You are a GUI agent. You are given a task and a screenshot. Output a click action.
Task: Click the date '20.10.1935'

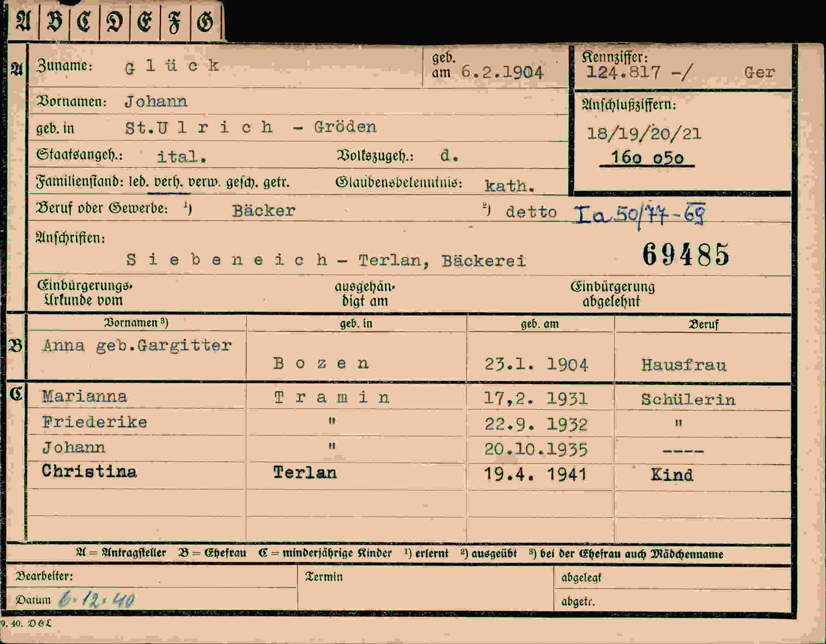536,449
